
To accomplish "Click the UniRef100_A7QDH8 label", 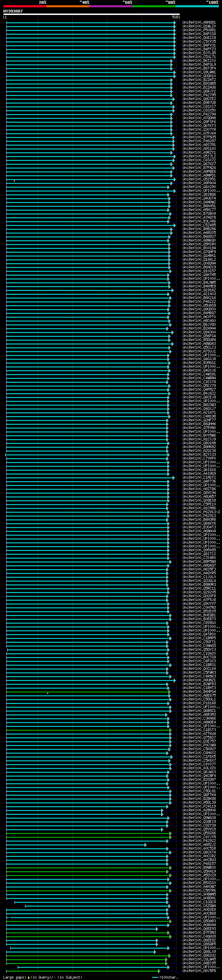I will tap(199, 118).
